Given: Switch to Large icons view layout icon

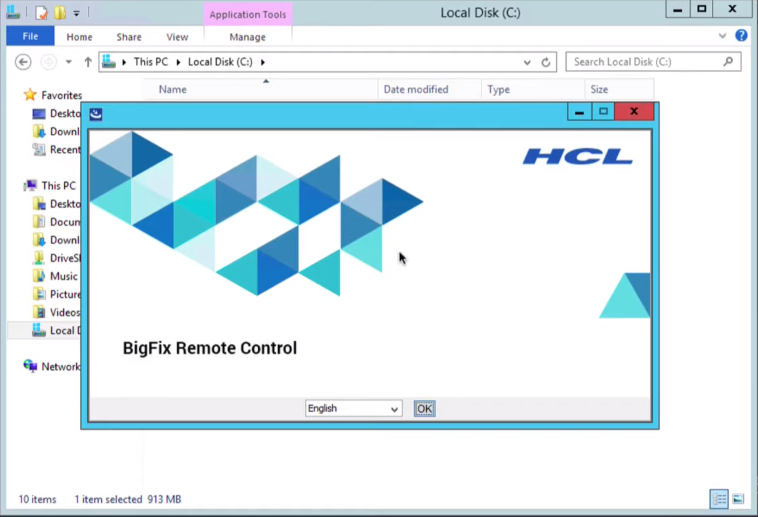Looking at the screenshot, I should click(738, 499).
